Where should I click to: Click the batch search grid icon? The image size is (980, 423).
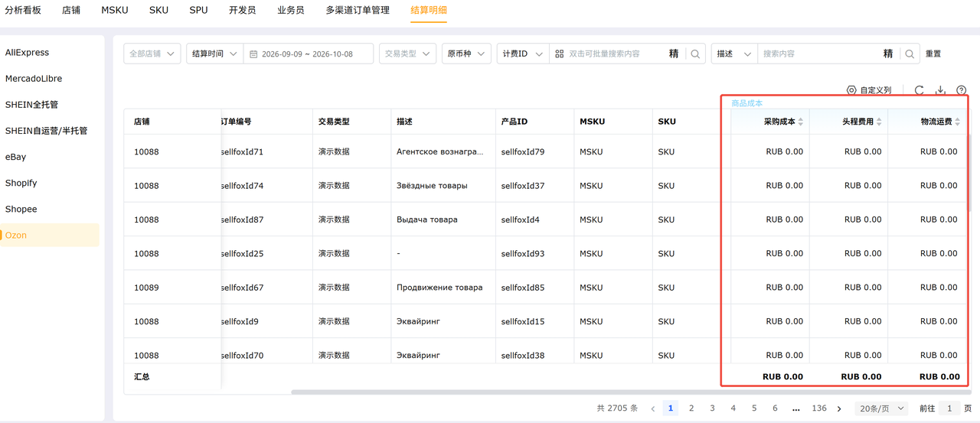tap(560, 54)
